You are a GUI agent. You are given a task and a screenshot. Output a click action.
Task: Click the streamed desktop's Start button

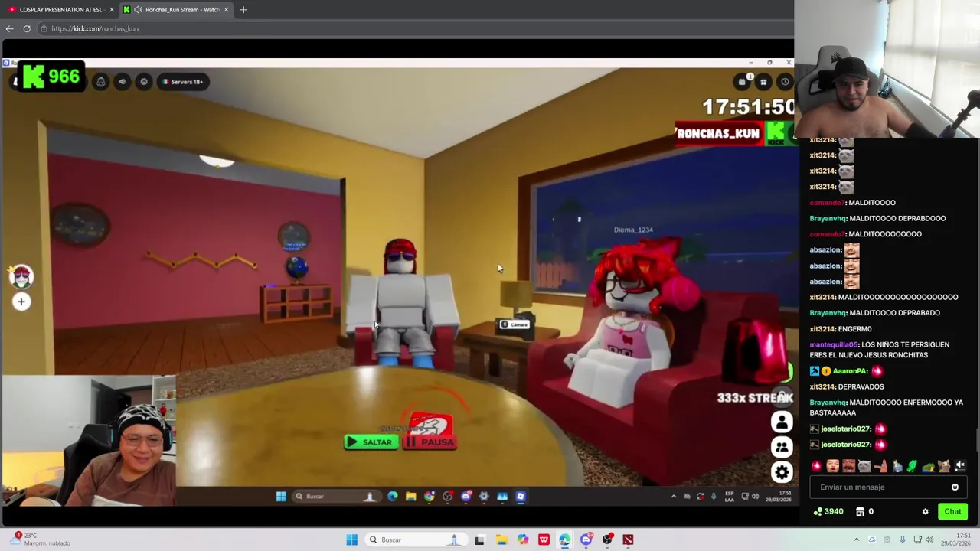(281, 496)
